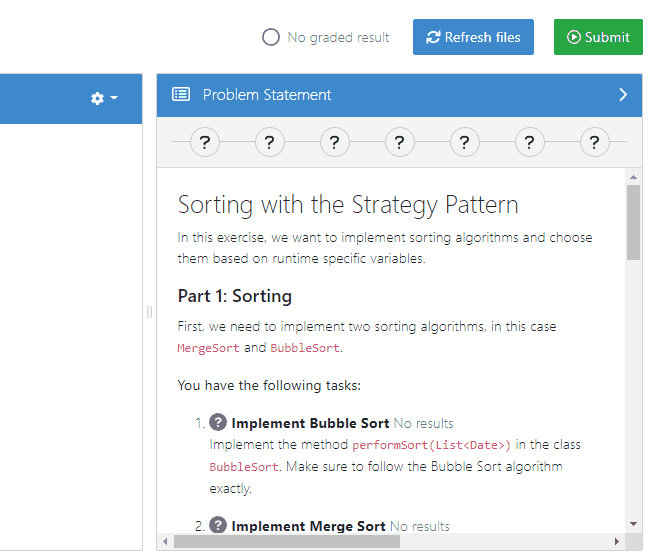The width and height of the screenshot is (653, 559).
Task: Click the Refresh files button
Action: [473, 37]
